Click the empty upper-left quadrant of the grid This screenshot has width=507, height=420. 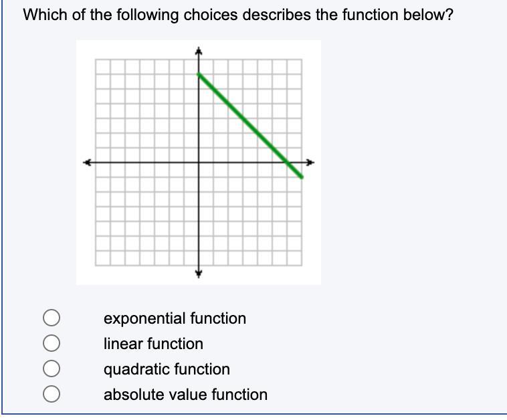(x=146, y=110)
